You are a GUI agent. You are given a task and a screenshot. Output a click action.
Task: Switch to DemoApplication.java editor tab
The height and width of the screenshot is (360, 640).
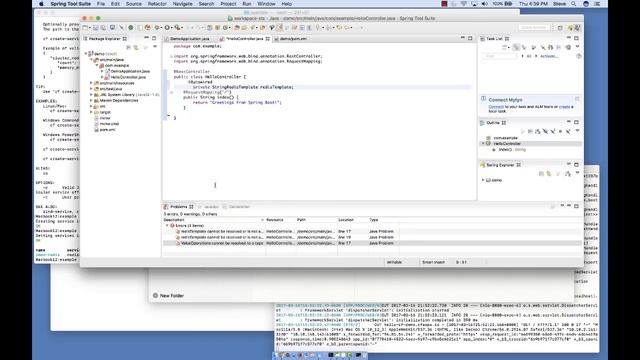point(189,39)
